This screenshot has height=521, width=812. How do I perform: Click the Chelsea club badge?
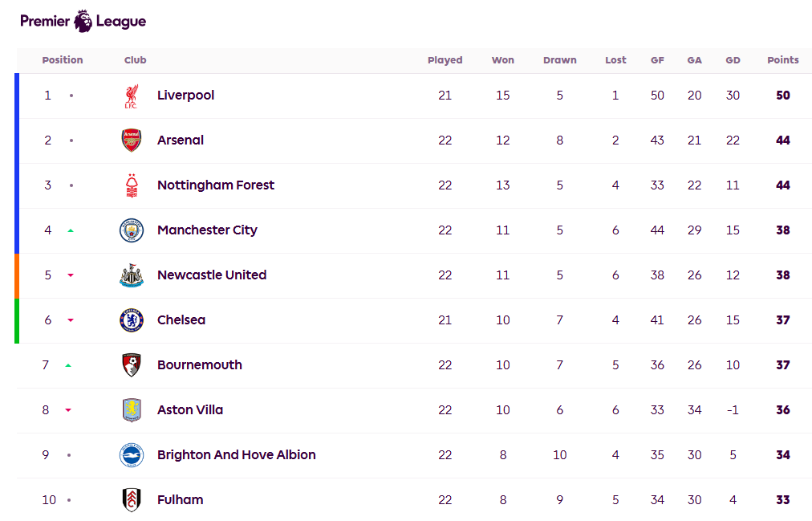pyautogui.click(x=131, y=320)
